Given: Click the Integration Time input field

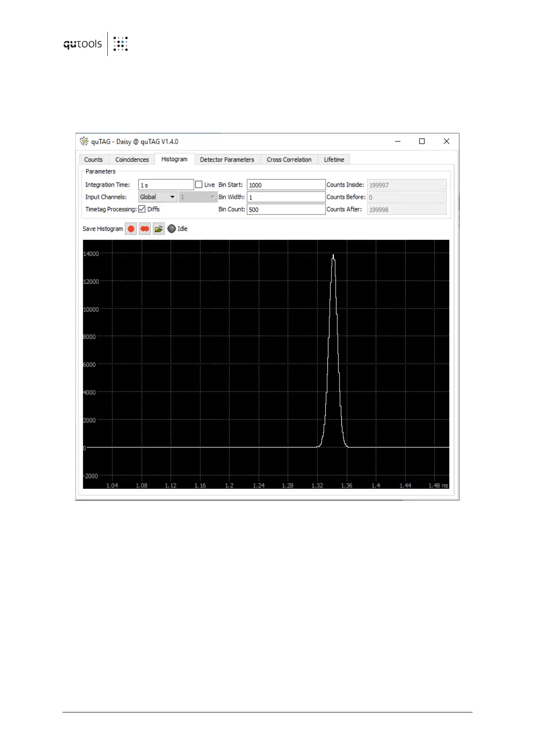Looking at the screenshot, I should pos(166,185).
